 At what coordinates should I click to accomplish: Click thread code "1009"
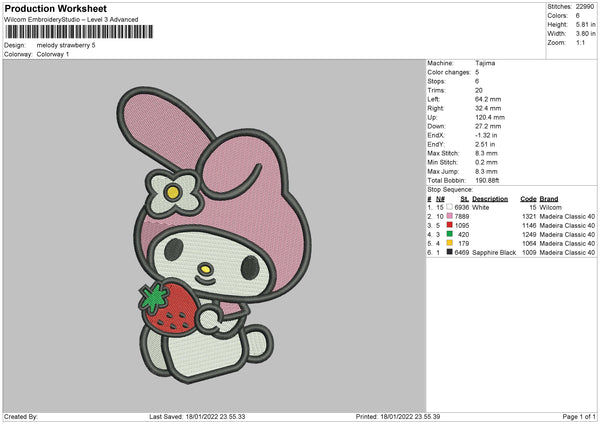pyautogui.click(x=529, y=253)
